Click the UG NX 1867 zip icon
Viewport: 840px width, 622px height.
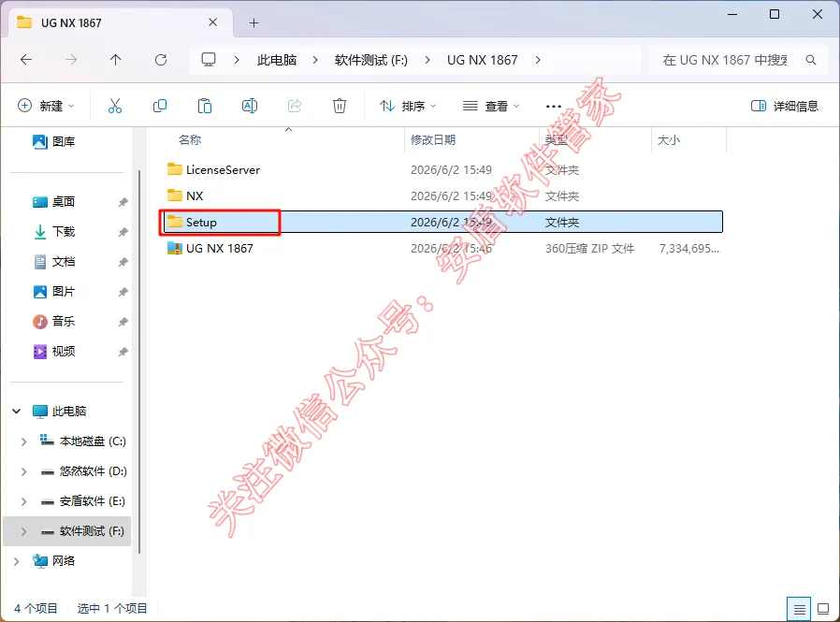pyautogui.click(x=175, y=248)
